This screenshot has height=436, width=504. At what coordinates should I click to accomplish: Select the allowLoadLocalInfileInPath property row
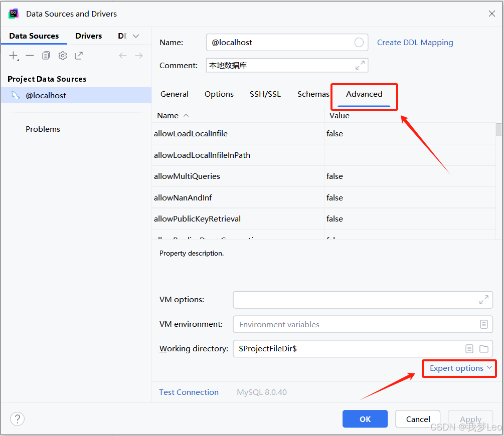coord(323,155)
